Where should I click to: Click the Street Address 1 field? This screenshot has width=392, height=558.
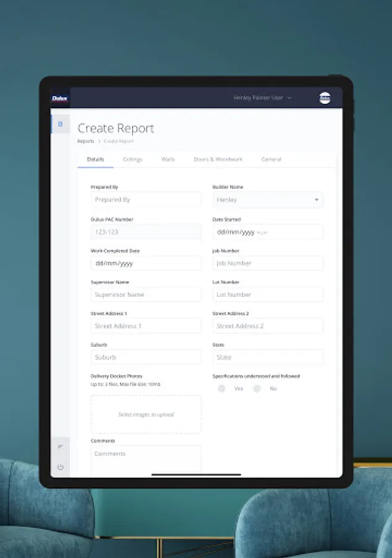pos(146,326)
